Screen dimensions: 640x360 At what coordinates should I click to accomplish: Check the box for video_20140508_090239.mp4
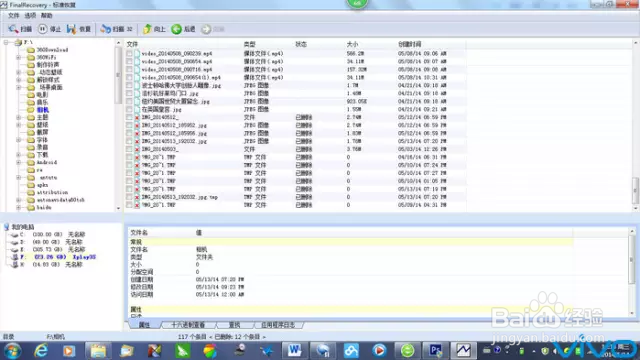(129, 53)
